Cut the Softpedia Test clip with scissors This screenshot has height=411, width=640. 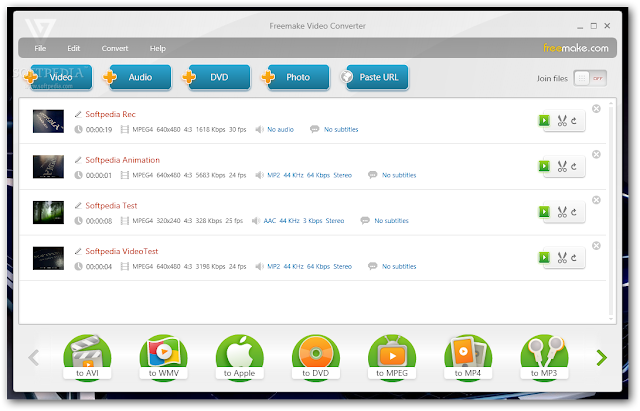[x=562, y=211]
